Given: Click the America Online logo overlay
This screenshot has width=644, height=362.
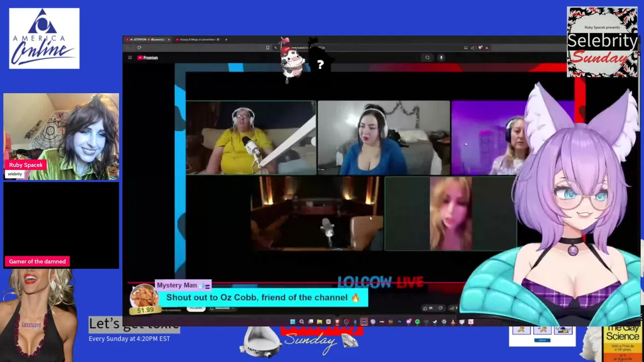Looking at the screenshot, I should (44, 38).
